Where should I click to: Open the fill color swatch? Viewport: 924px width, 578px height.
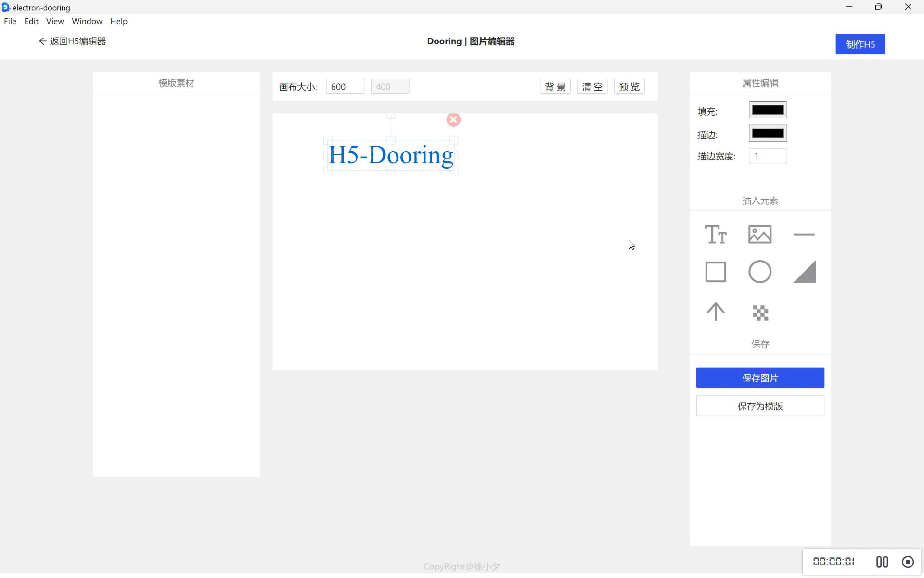(x=768, y=110)
